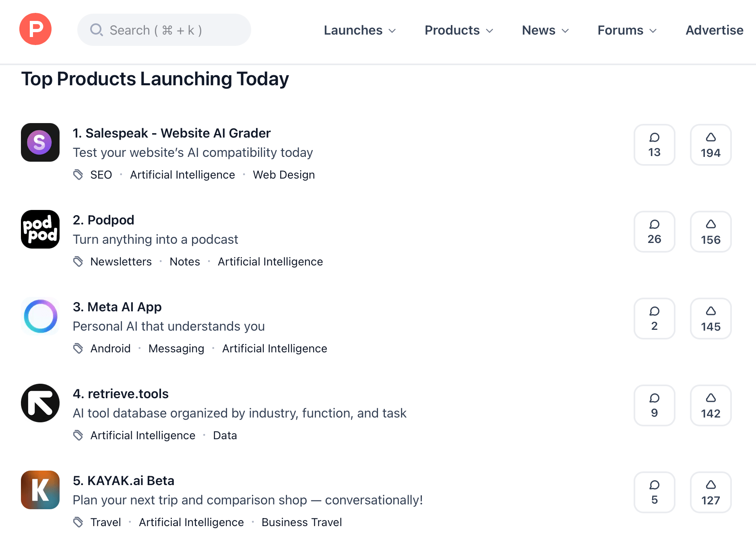The image size is (756, 543).
Task: Click the Top Products Launching Today heading
Action: click(x=155, y=79)
